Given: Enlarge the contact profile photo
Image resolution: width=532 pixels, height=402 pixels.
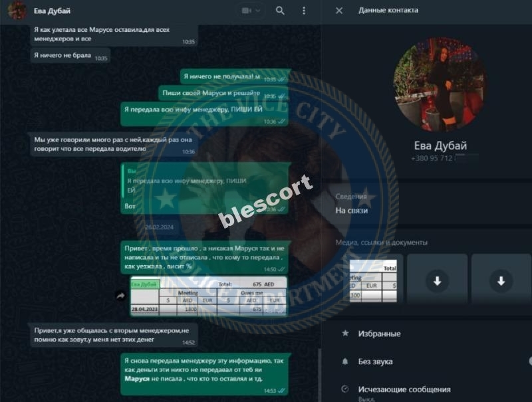Looking at the screenshot, I should click(x=440, y=84).
